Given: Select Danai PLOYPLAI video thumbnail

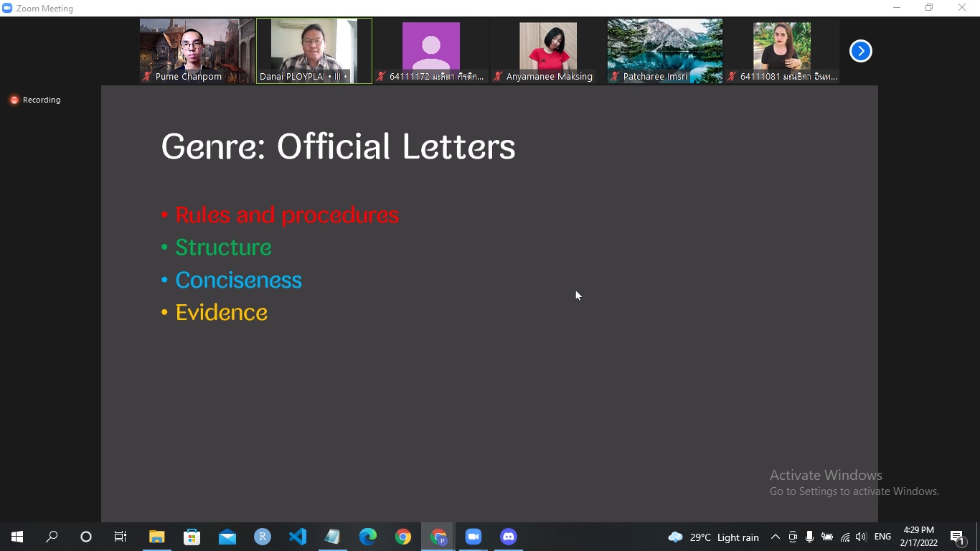Looking at the screenshot, I should (x=314, y=50).
